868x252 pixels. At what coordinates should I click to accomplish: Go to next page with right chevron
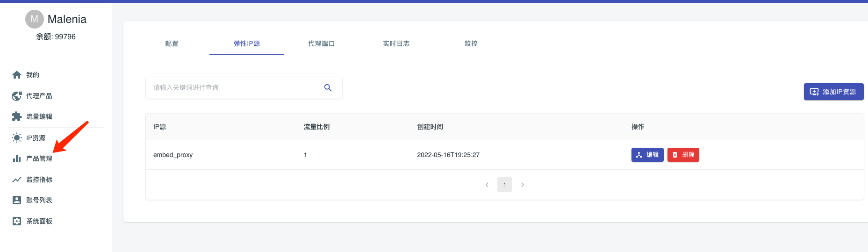[523, 185]
